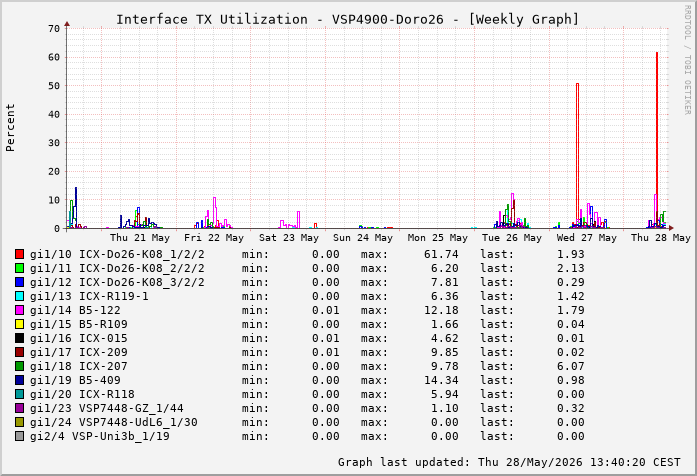Select legend label gi1/14 B5-122
This screenshot has width=697, height=476.
click(x=75, y=310)
